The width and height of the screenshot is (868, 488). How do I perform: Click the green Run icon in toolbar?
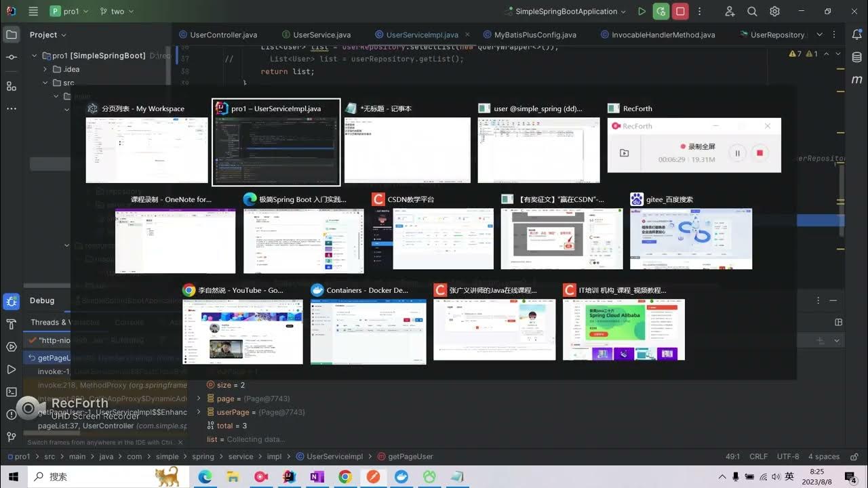pos(642,12)
